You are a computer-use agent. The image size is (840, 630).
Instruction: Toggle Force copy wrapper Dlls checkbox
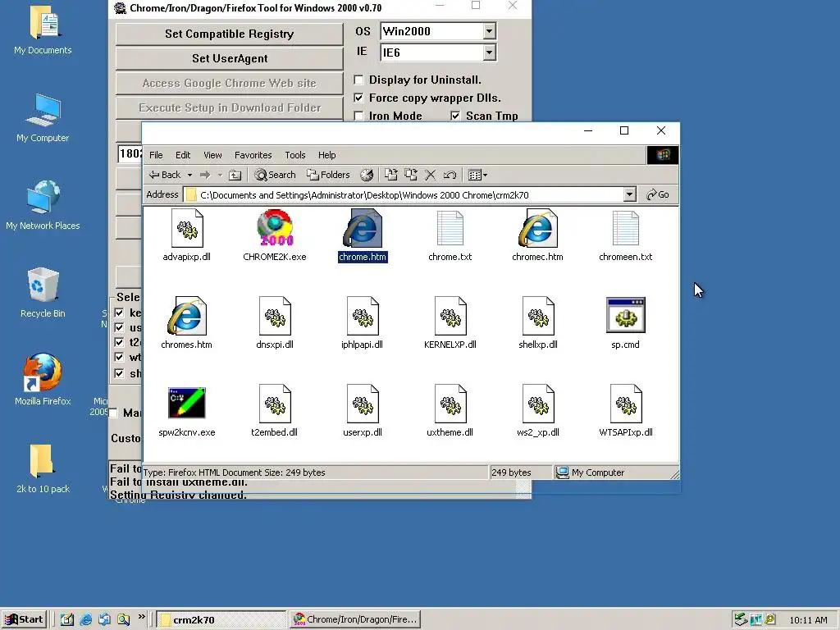(x=359, y=98)
